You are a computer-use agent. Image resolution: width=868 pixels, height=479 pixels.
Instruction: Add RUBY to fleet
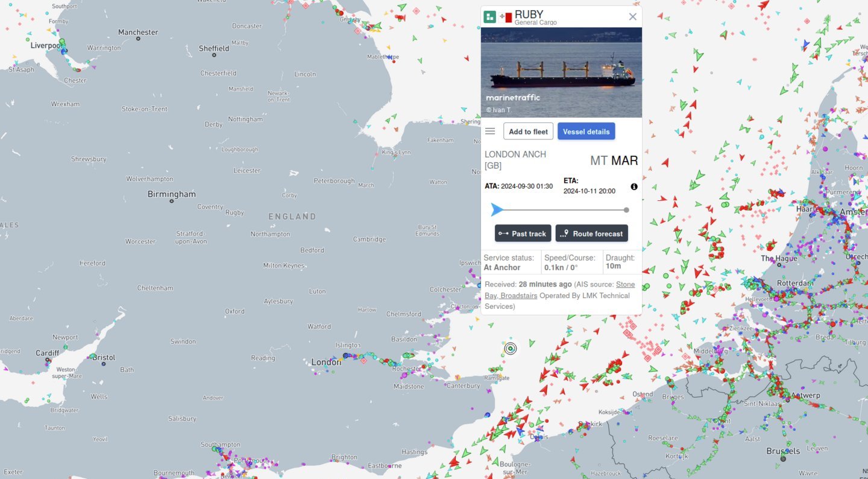pyautogui.click(x=528, y=132)
